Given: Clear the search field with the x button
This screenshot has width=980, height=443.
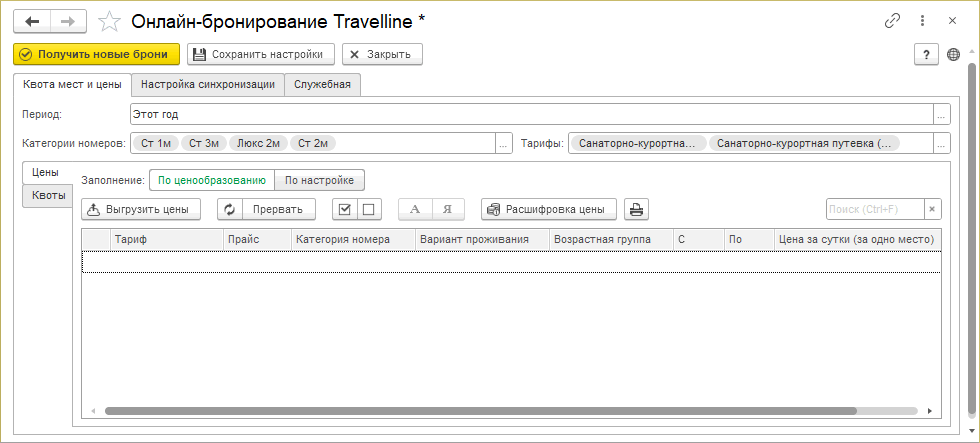Looking at the screenshot, I should coord(932,209).
